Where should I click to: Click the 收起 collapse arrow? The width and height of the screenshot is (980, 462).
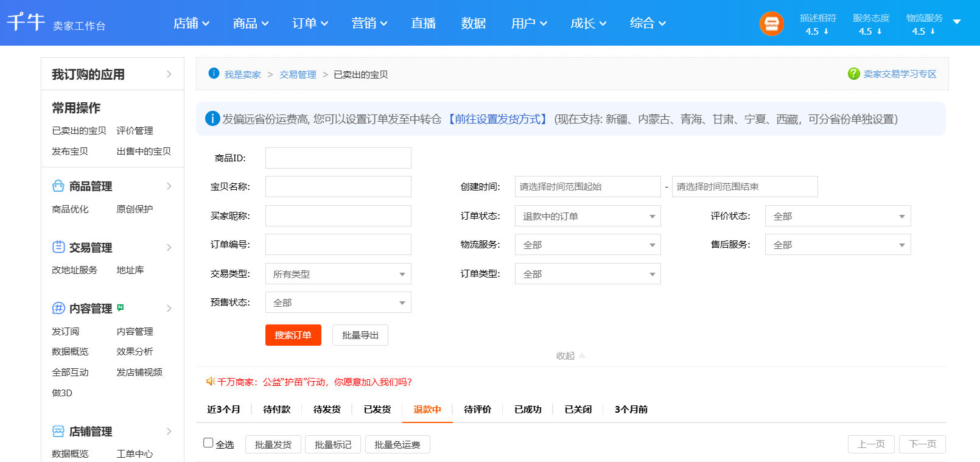pyautogui.click(x=581, y=355)
